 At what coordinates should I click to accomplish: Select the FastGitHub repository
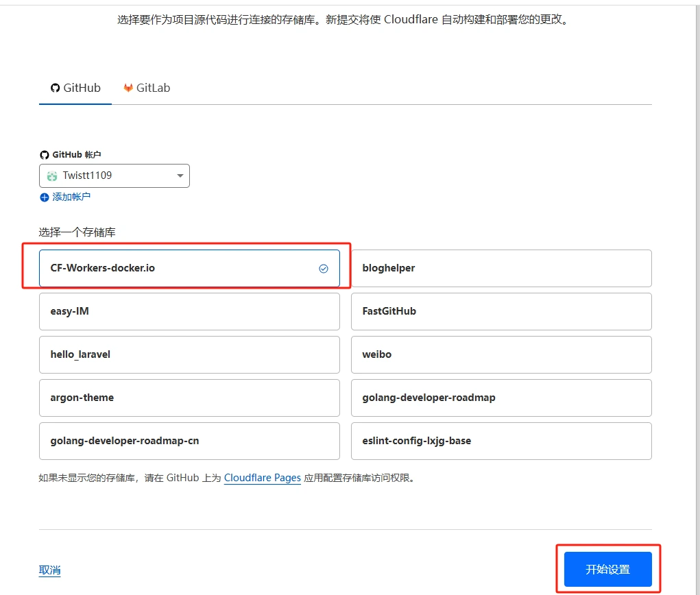click(x=501, y=312)
